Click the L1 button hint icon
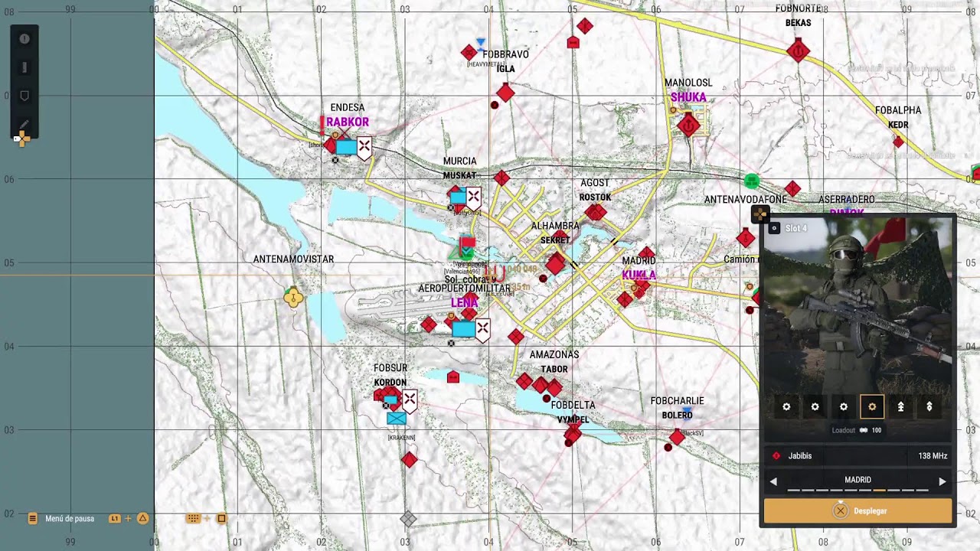The height and width of the screenshot is (551, 980). point(115,519)
